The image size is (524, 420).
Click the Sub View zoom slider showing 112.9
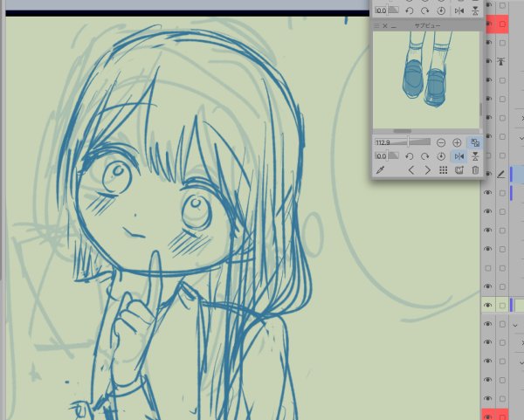(x=403, y=141)
